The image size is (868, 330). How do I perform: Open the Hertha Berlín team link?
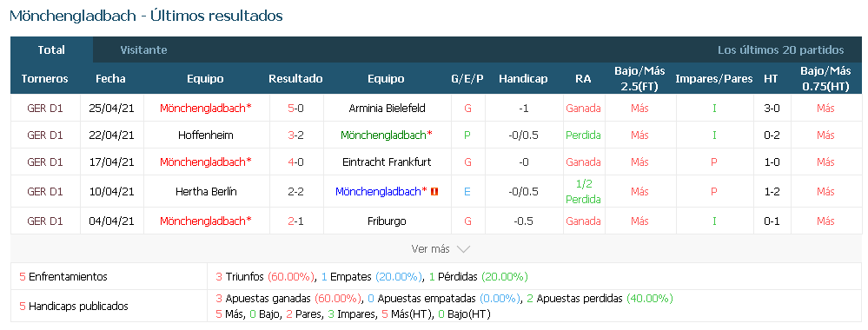(206, 192)
